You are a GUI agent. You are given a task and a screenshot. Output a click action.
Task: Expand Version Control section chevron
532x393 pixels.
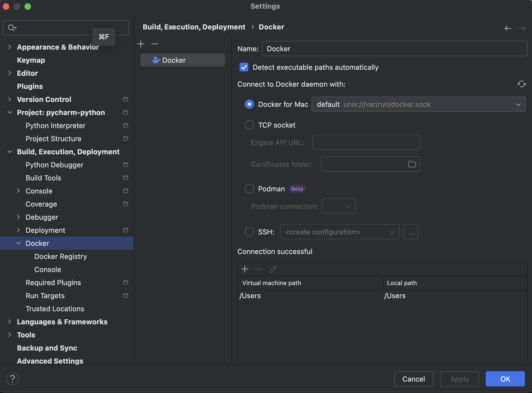pyautogui.click(x=10, y=99)
